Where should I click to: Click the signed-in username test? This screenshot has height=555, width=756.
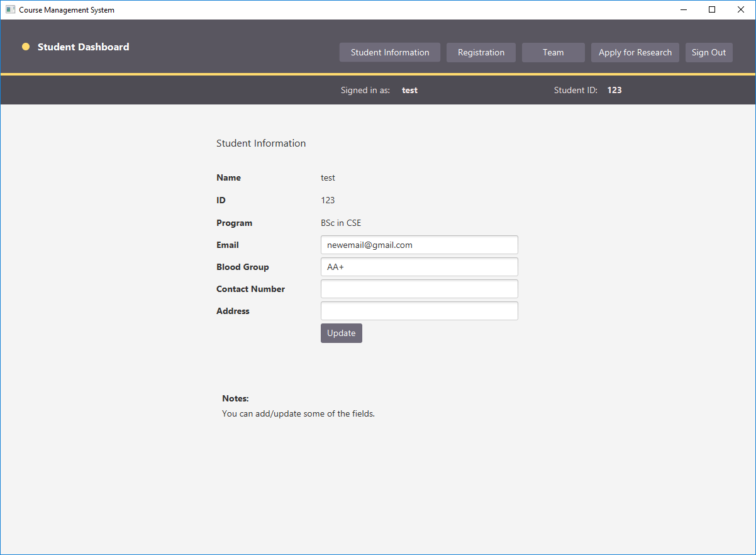[409, 90]
